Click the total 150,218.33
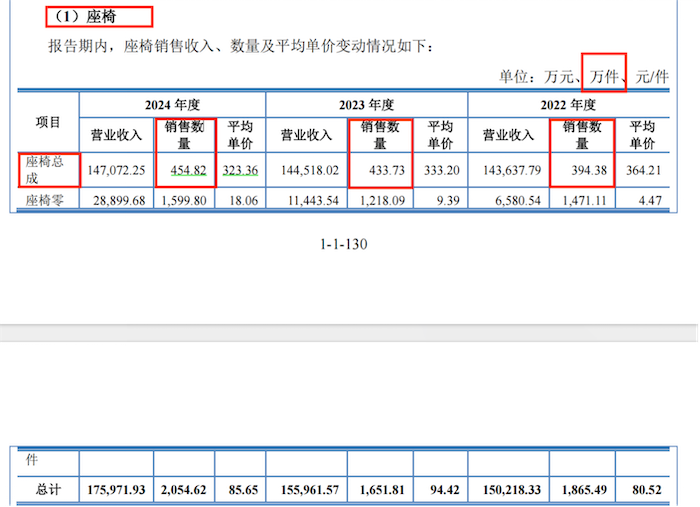 [512, 490]
